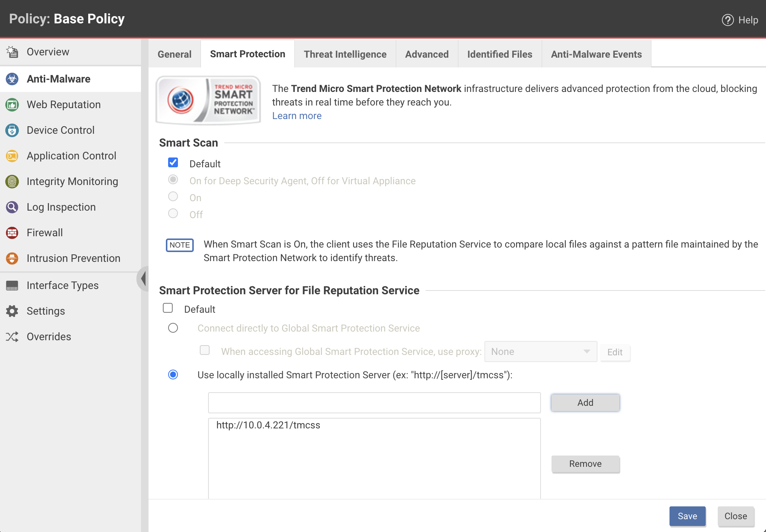Select the Smart Scan On radio button
Viewport: 766px width, 532px height.
point(173,196)
